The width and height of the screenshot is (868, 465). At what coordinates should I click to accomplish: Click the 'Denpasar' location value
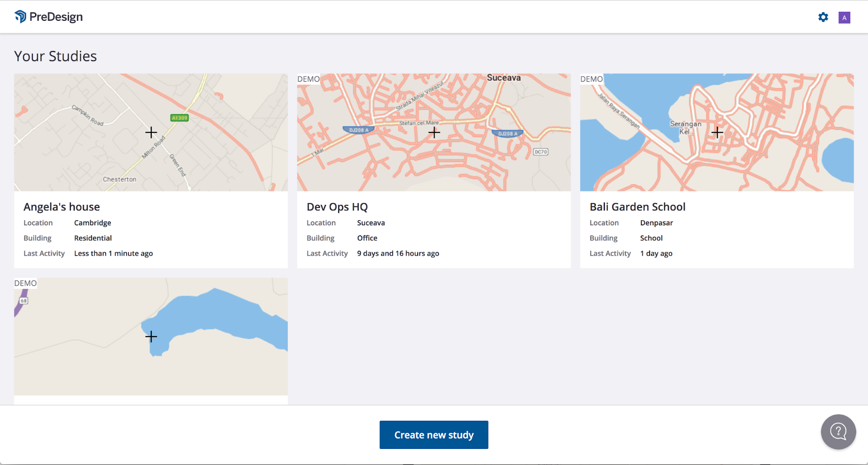point(657,223)
